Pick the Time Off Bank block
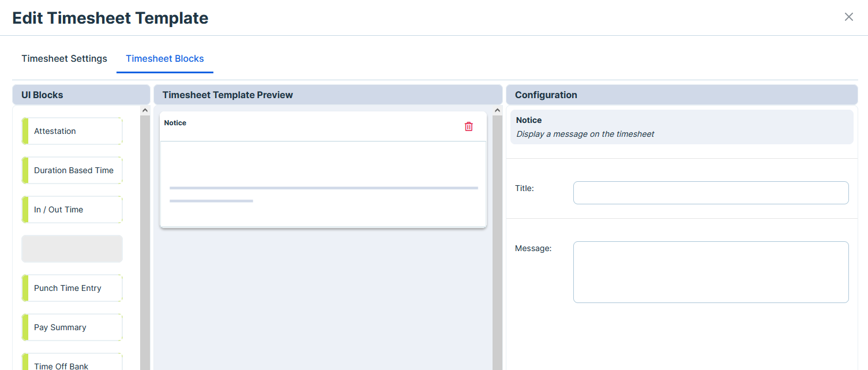Image resolution: width=868 pixels, height=370 pixels. [72, 364]
